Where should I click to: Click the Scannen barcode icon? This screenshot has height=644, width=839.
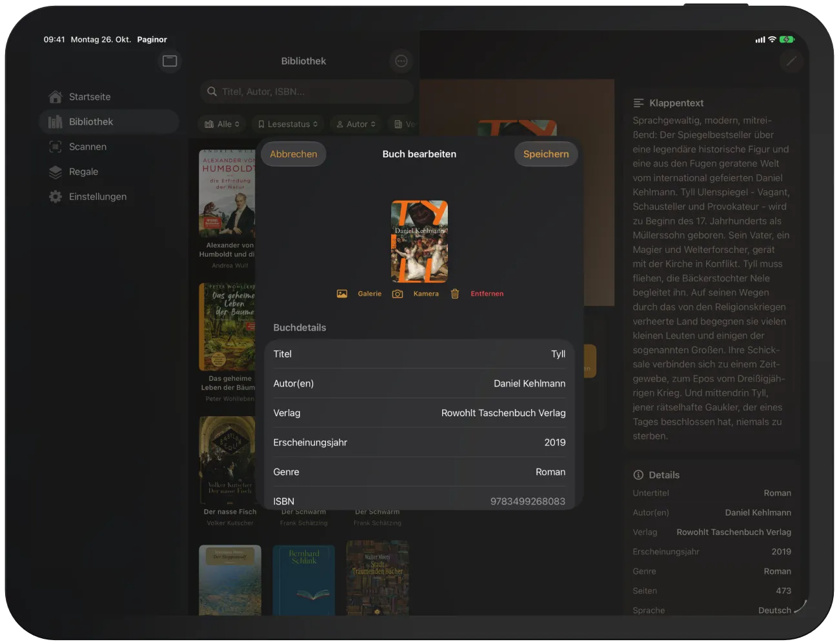click(x=56, y=146)
